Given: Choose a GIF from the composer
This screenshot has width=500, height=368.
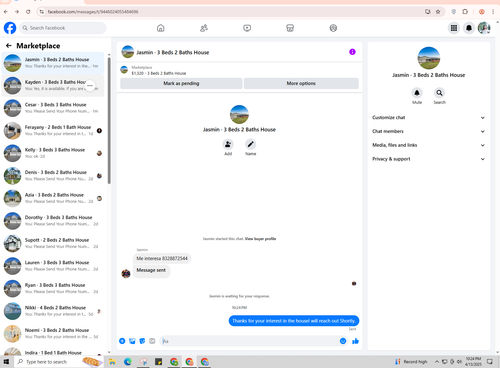Looking at the screenshot, I should click(x=152, y=341).
